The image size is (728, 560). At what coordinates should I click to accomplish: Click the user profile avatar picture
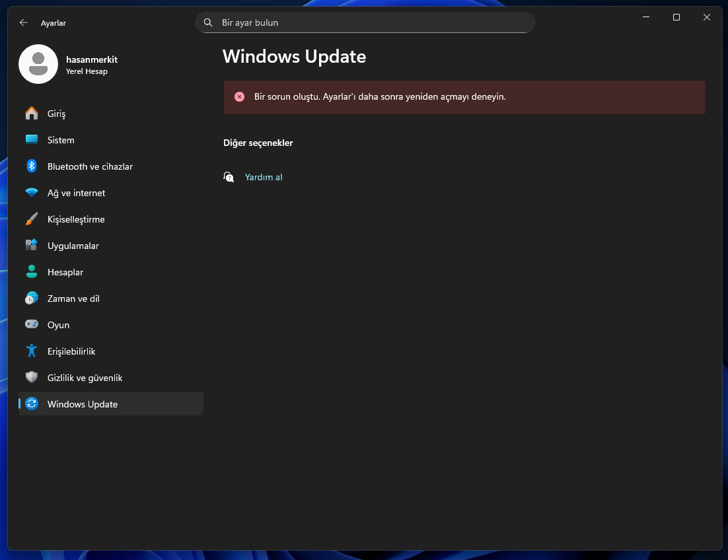pos(38,64)
